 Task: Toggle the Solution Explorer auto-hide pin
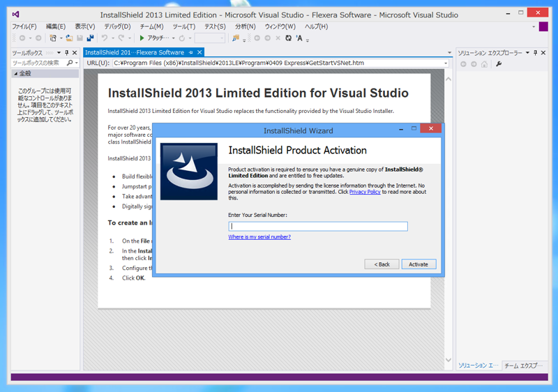[x=535, y=52]
